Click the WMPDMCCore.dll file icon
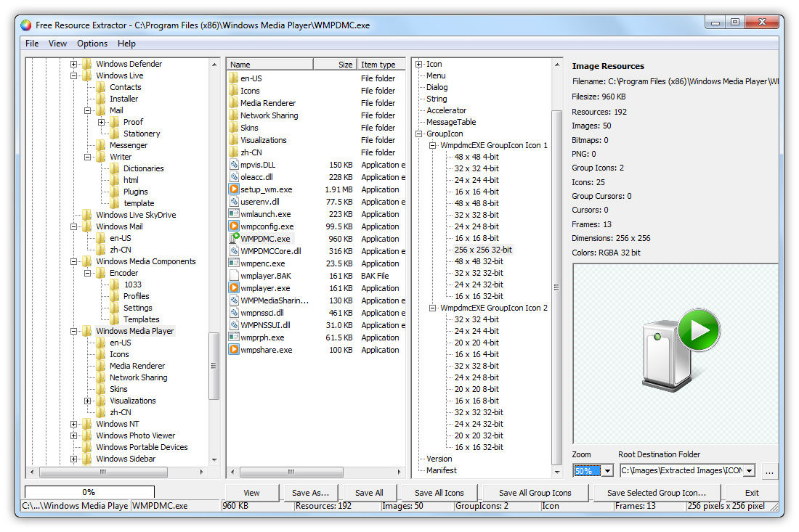Viewport: 799px width, 532px height. tap(234, 251)
